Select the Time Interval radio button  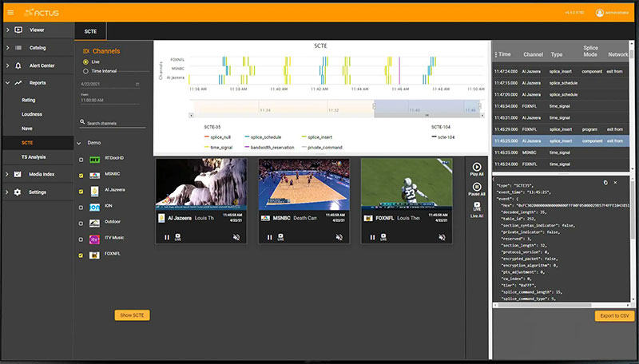point(85,71)
